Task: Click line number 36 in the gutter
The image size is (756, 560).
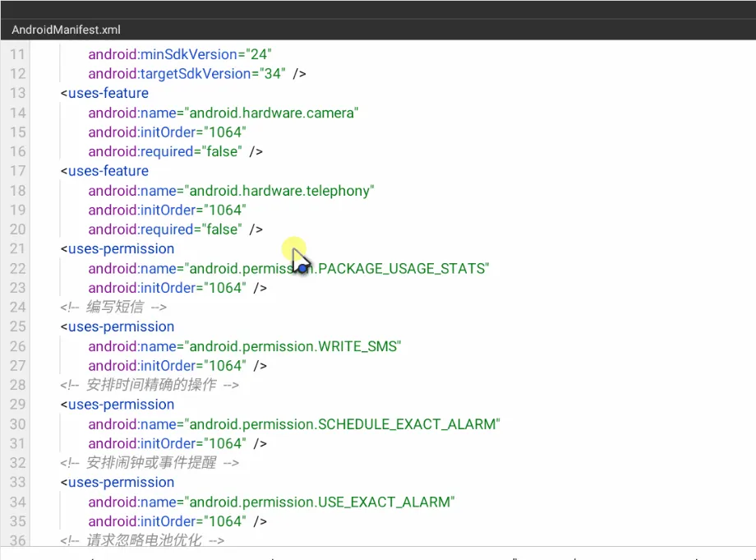Action: click(x=17, y=540)
